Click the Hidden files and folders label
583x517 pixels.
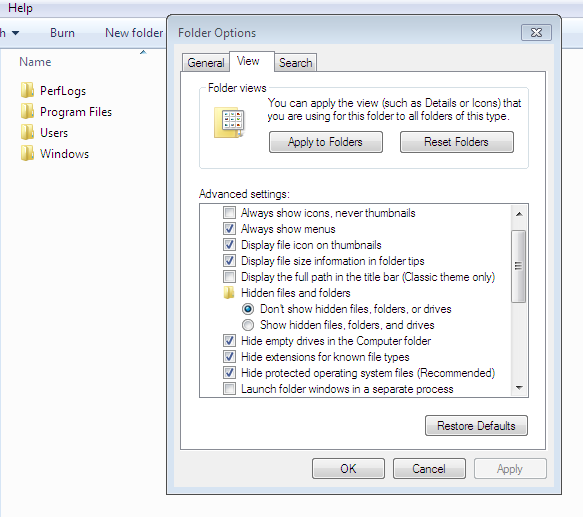tap(296, 293)
